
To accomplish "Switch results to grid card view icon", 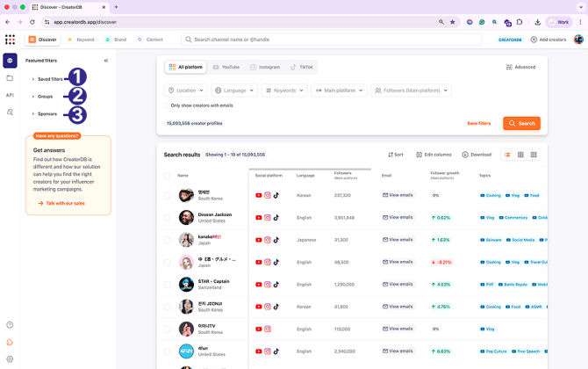I will 534,155.
